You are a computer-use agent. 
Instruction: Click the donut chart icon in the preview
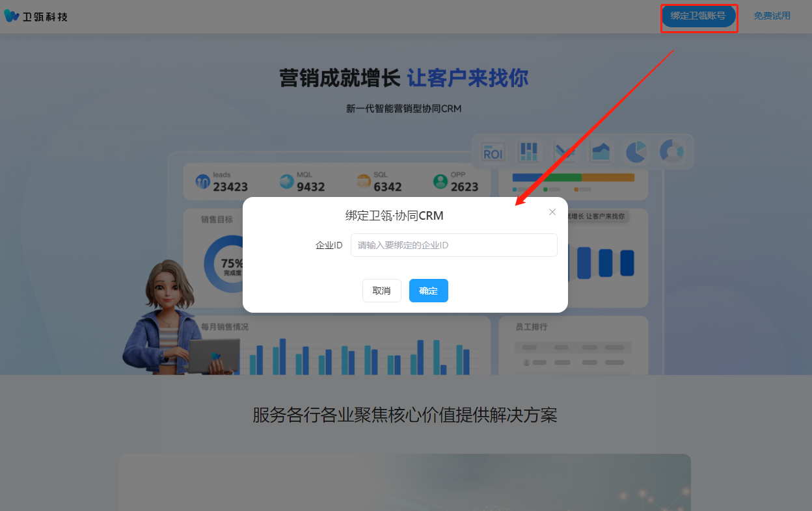click(x=671, y=152)
